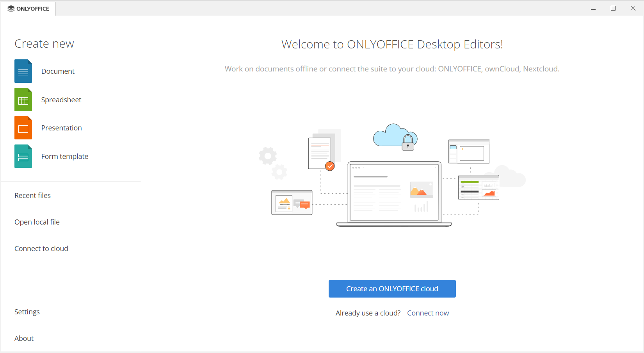
Task: Click the teal Form template icon
Action: point(23,156)
